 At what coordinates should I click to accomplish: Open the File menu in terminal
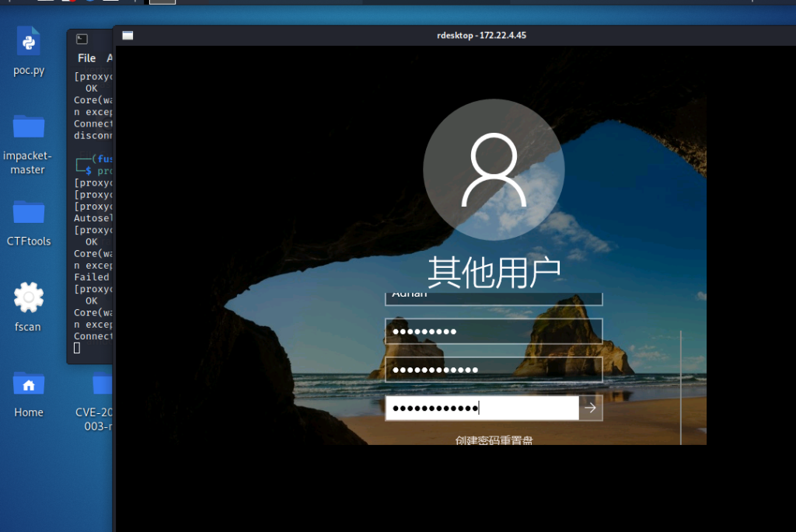86,58
